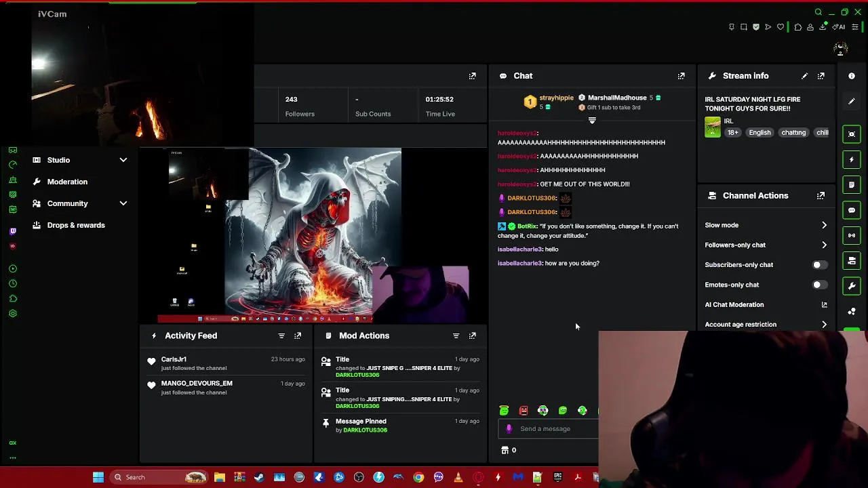
Task: Click the 18+ stream tag
Action: click(733, 133)
